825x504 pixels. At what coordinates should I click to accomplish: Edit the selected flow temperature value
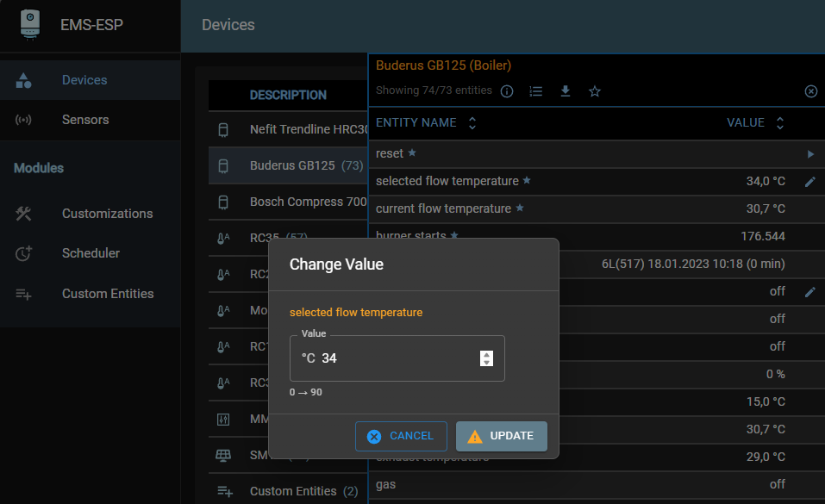[x=809, y=182]
